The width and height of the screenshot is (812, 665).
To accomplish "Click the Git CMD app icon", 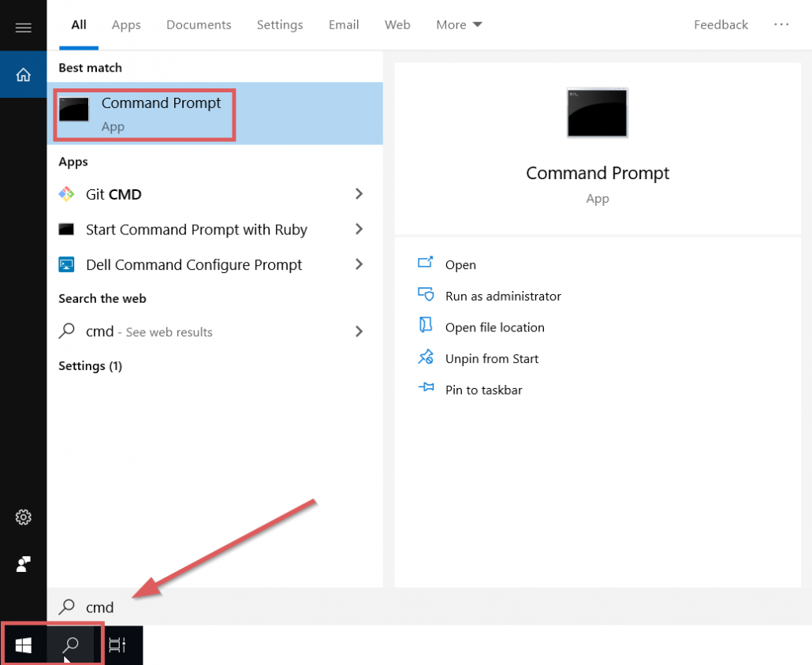I will click(x=66, y=194).
